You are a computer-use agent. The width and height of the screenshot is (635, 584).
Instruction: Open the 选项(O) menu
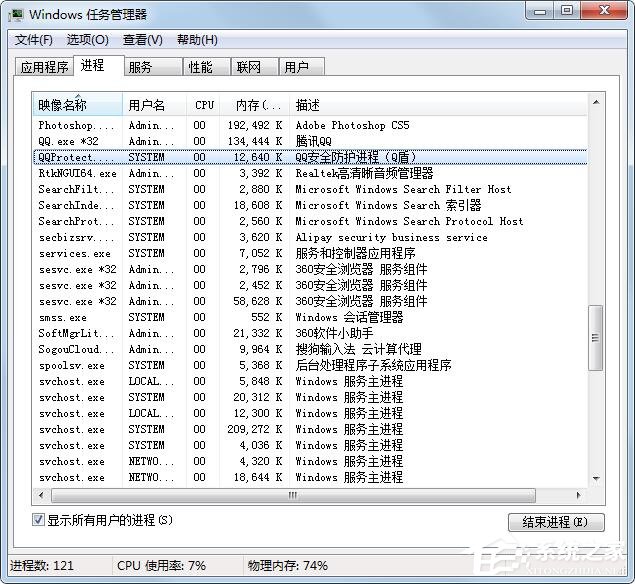click(x=87, y=40)
